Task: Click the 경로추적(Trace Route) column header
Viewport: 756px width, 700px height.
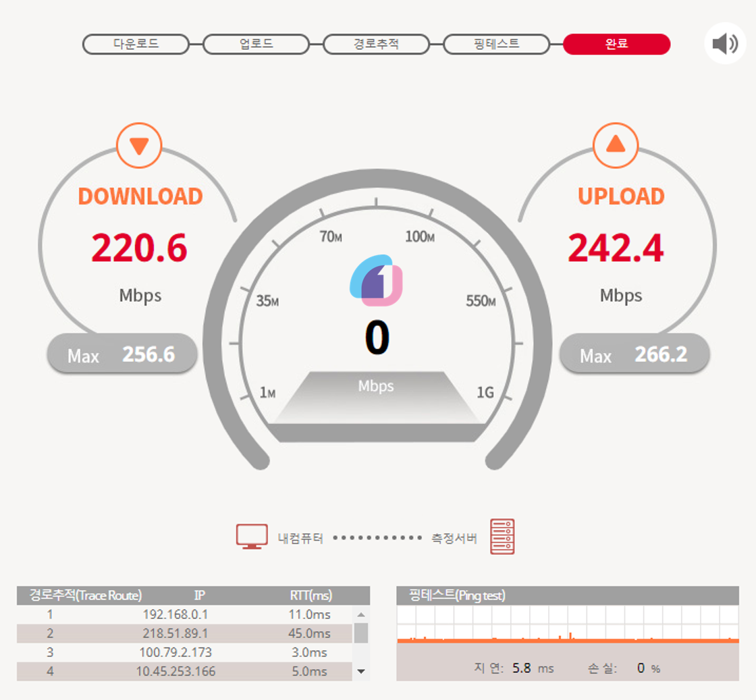Action: [86, 595]
